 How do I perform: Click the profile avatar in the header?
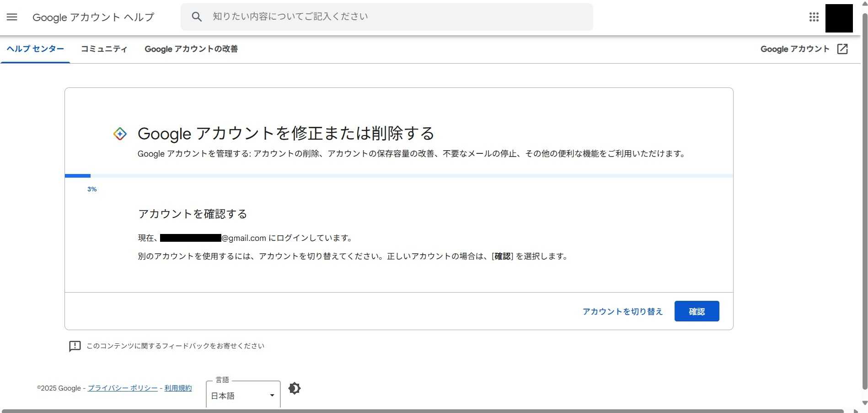(839, 18)
